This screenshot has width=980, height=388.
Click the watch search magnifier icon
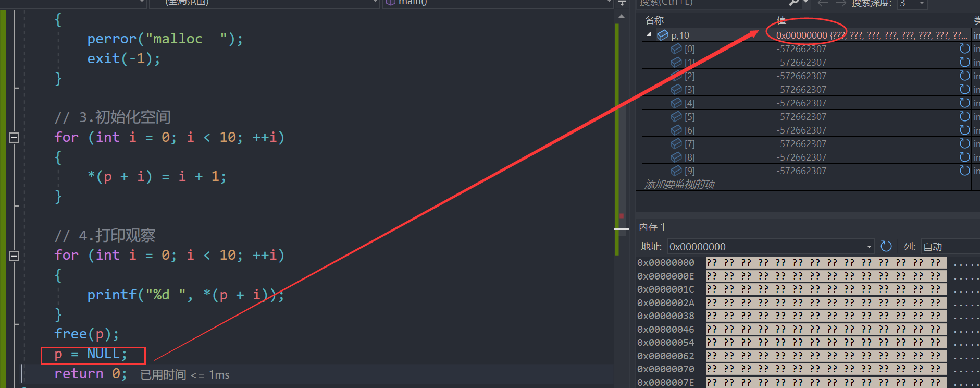tap(793, 3)
